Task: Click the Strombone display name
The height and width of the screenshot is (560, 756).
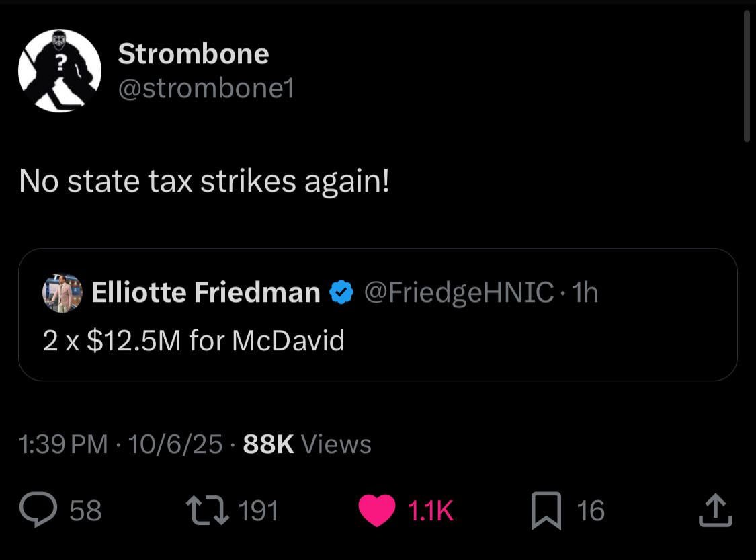Action: pyautogui.click(x=194, y=53)
